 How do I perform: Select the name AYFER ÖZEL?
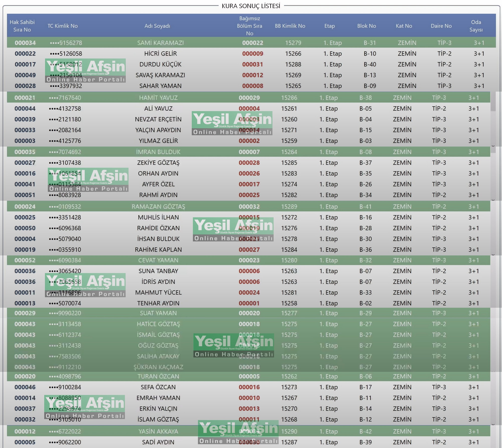(x=158, y=184)
